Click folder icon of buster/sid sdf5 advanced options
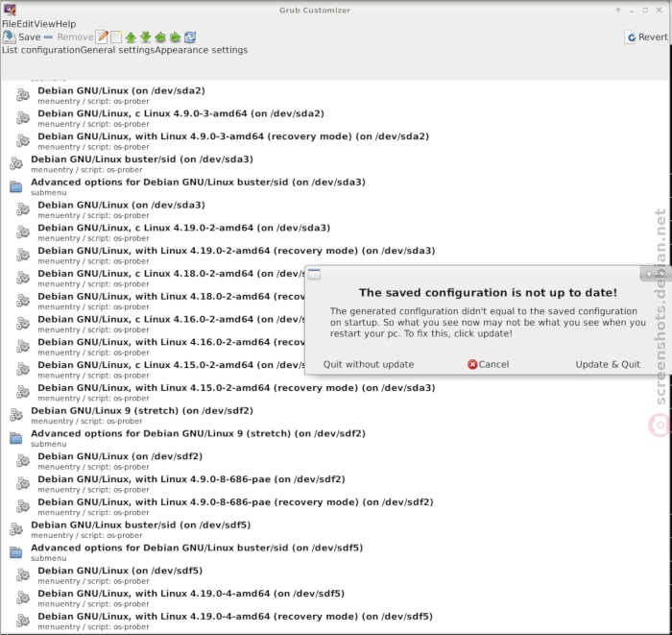This screenshot has height=635, width=672. coord(16,552)
